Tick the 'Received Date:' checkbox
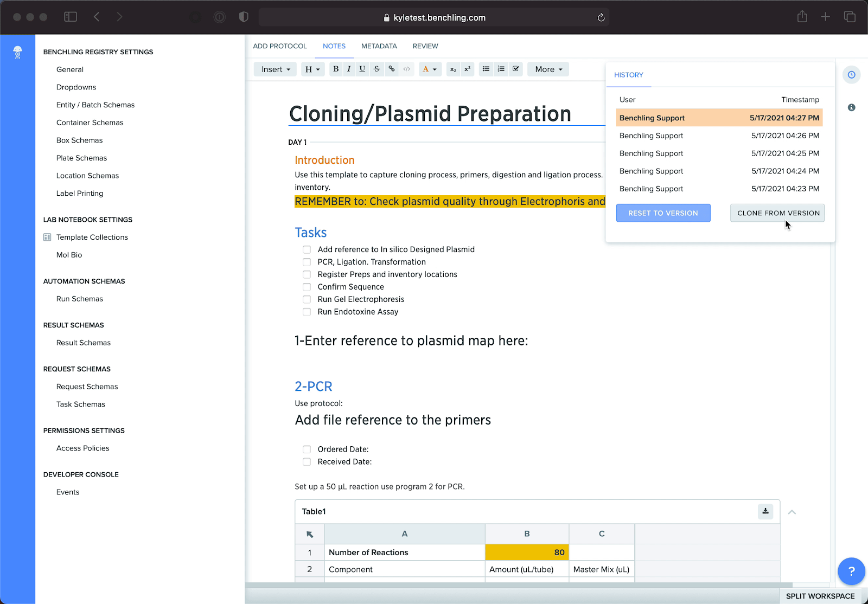This screenshot has width=868, height=604. [x=307, y=462]
